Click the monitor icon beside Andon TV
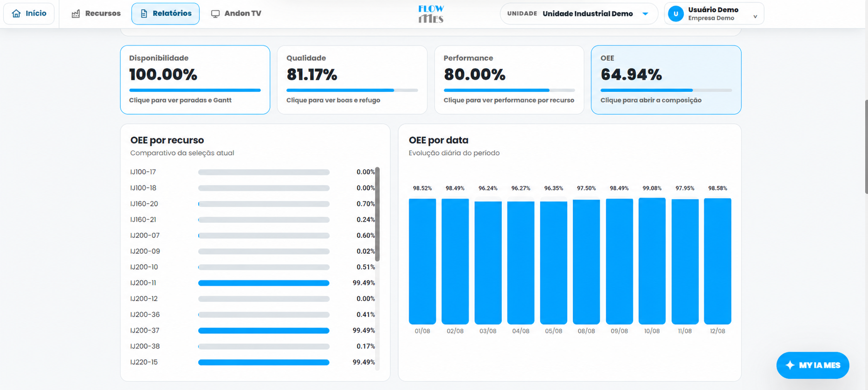868x390 pixels. (x=215, y=13)
